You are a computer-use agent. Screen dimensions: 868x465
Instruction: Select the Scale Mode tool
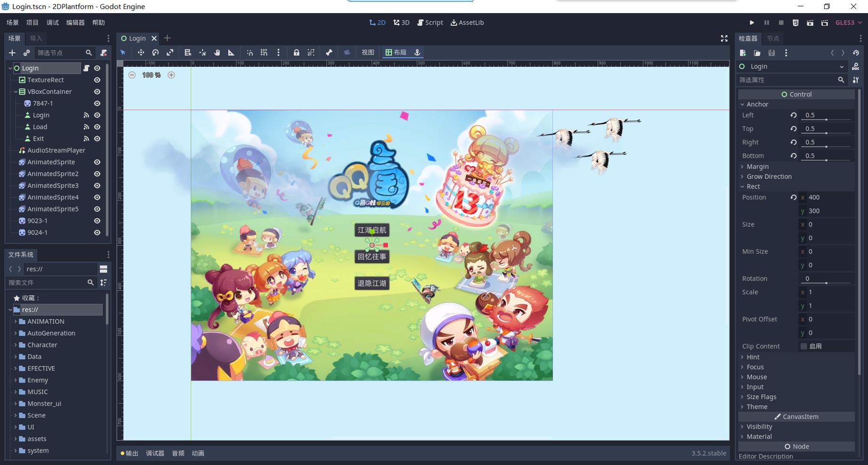(x=170, y=53)
